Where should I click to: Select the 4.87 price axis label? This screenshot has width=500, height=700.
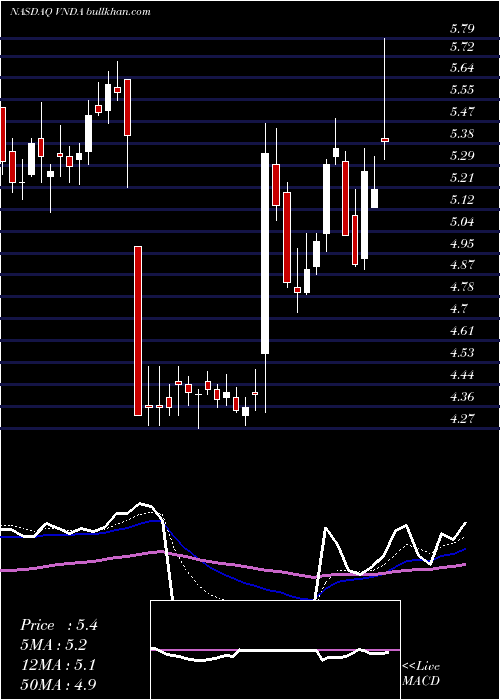[x=462, y=265]
